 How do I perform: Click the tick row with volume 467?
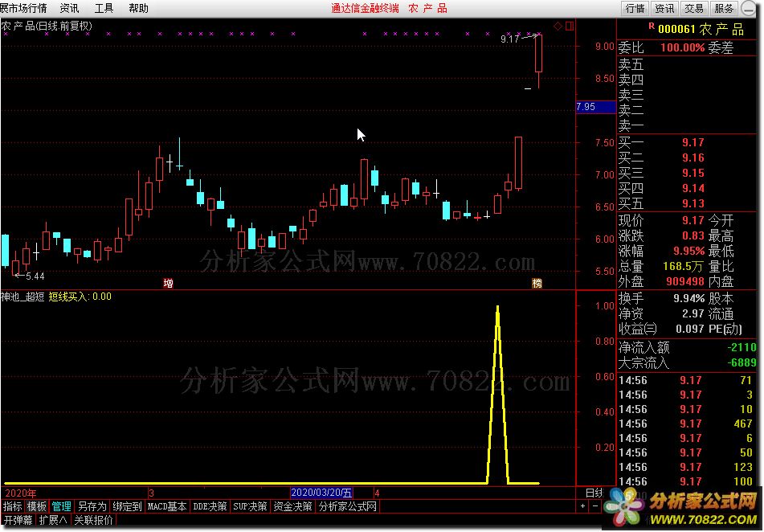[685, 424]
